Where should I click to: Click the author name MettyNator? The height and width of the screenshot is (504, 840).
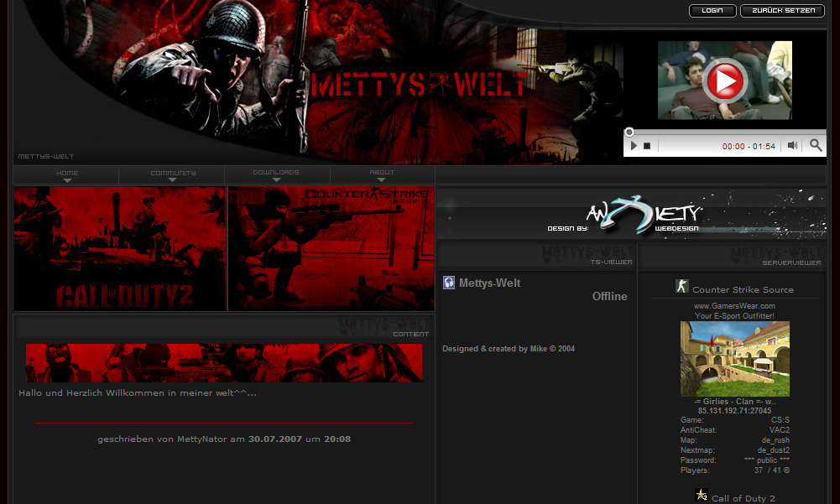point(202,439)
